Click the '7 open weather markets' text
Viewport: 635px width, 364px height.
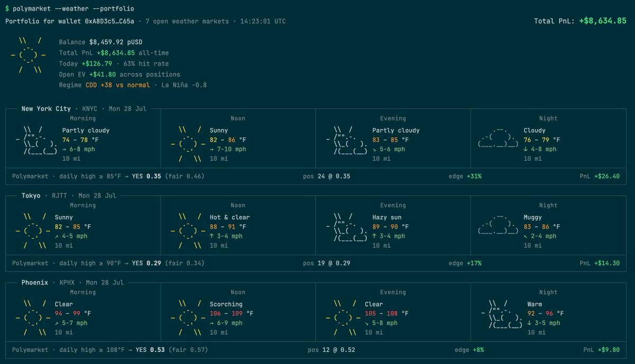(x=186, y=22)
